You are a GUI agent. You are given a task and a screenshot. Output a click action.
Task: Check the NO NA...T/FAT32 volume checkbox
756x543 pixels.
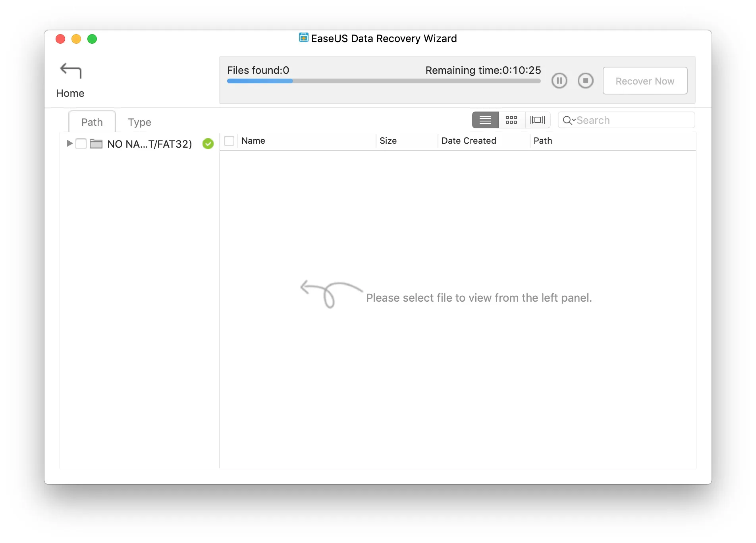click(81, 144)
